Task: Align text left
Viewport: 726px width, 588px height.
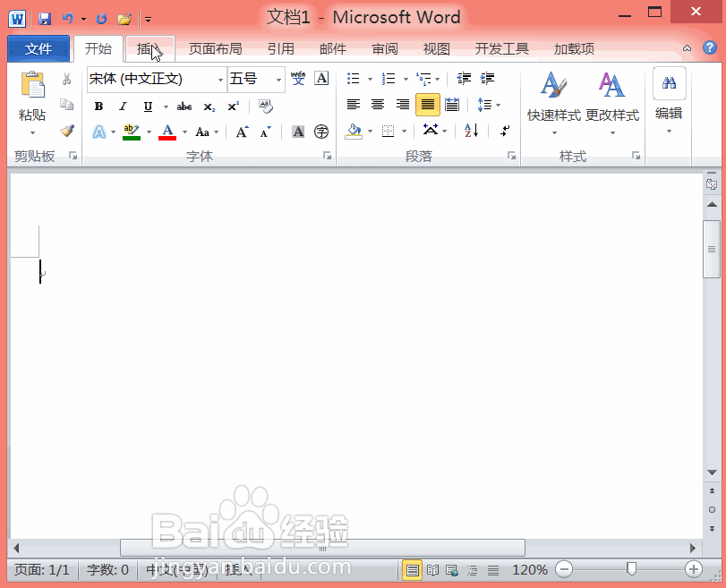Action: click(354, 105)
